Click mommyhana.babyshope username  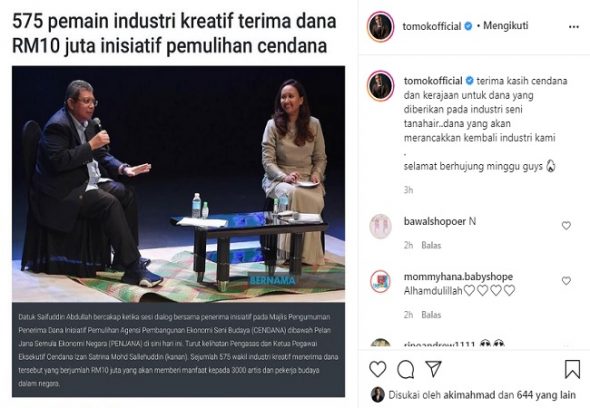[x=458, y=277]
